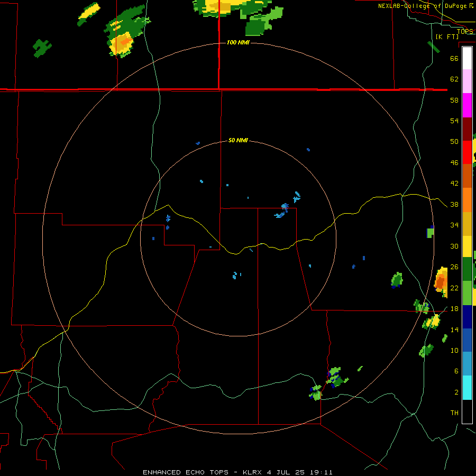
Task: Select the '22' legend value
Action: pos(454,288)
